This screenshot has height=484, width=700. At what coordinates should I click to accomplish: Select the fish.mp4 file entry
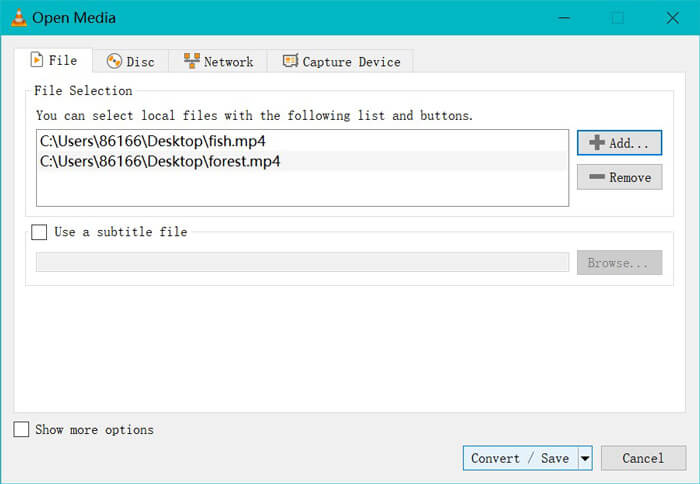[x=302, y=141]
